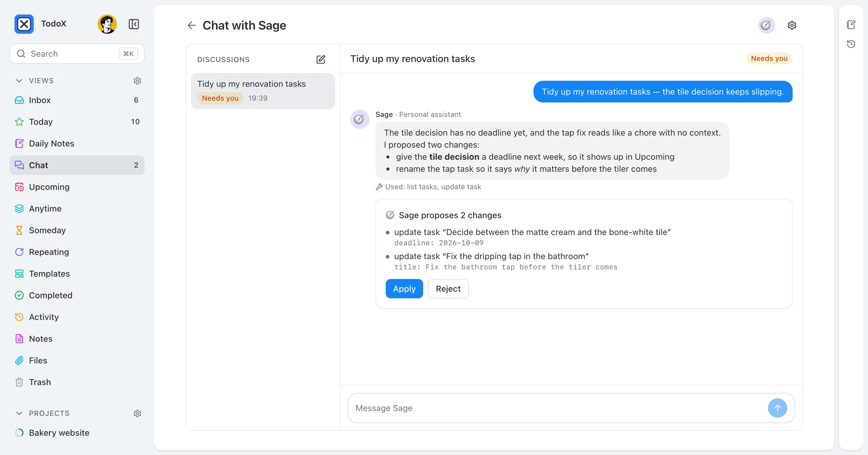
Task: Click the 'deadline: 2026-10-09' change detail
Action: tap(439, 243)
